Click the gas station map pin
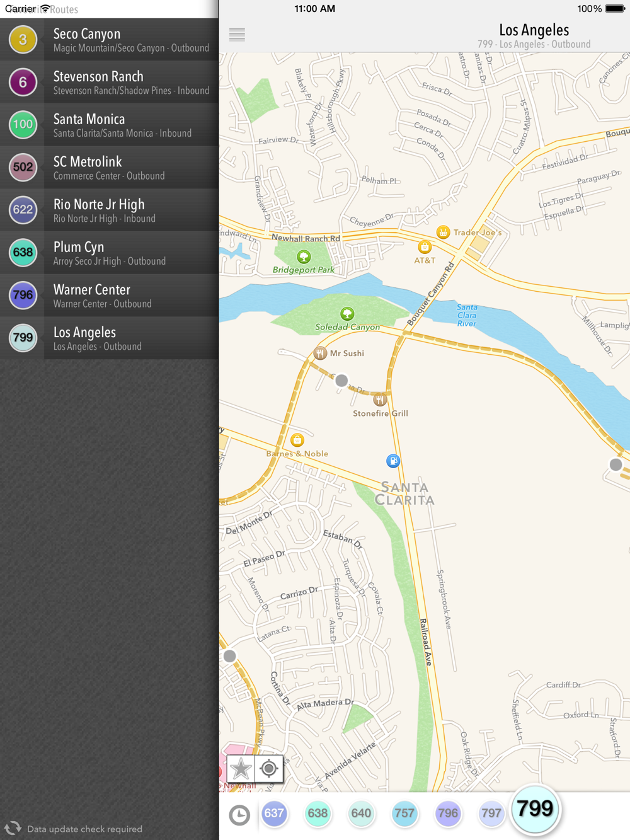 393,461
